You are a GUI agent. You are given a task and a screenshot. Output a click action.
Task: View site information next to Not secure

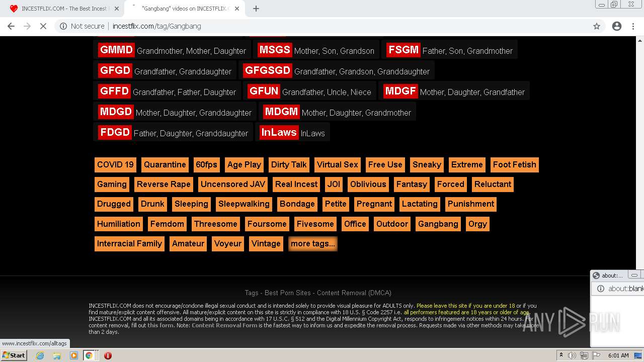(x=63, y=26)
